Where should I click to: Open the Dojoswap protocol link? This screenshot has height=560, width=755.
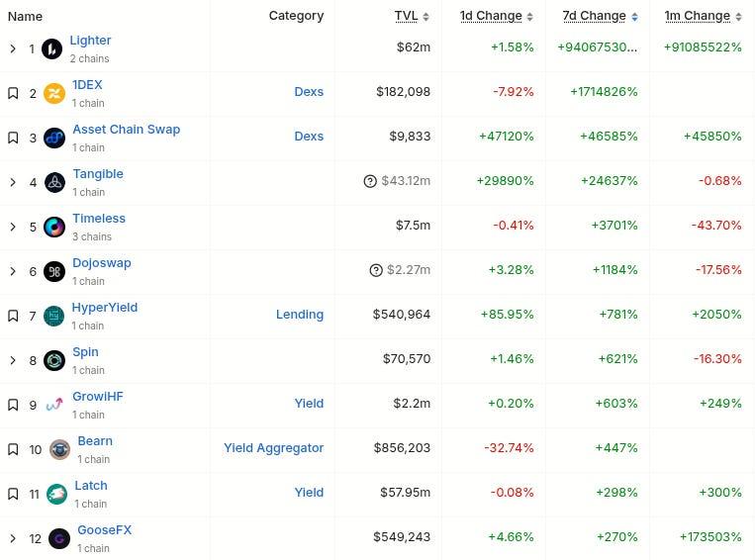click(x=101, y=263)
